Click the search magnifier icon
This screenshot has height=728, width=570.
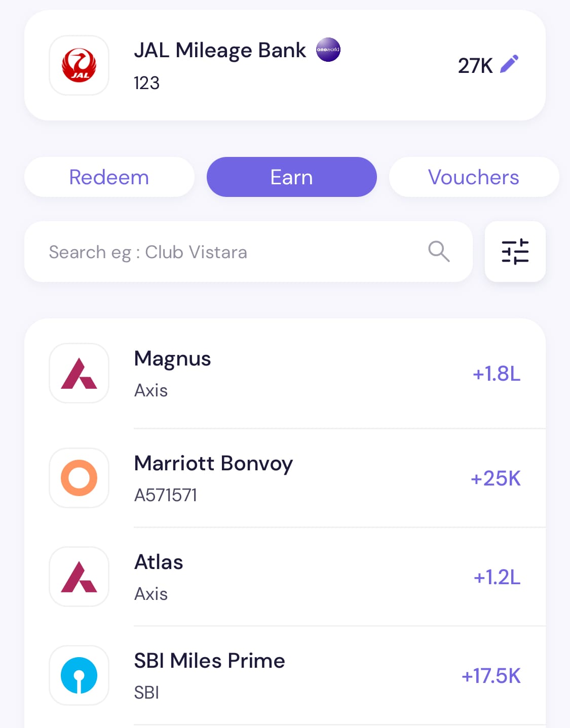point(439,251)
